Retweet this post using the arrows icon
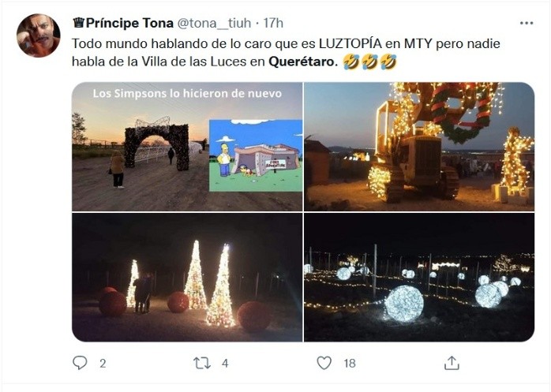The height and width of the screenshot is (392, 551). pos(202,363)
